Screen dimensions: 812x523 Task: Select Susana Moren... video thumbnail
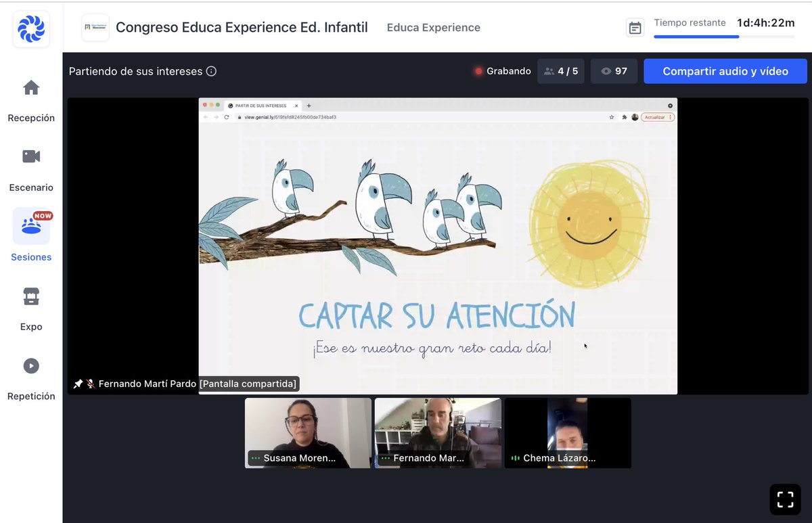pyautogui.click(x=308, y=433)
